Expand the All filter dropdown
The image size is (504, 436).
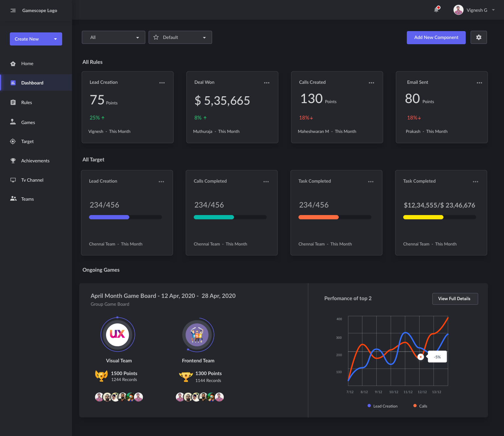(114, 37)
